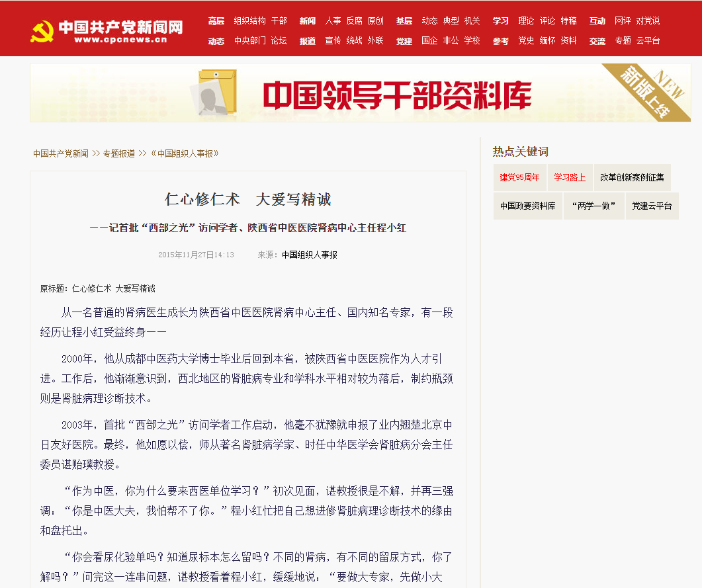Open keyword "两学一做"
This screenshot has height=588, width=702.
click(593, 206)
